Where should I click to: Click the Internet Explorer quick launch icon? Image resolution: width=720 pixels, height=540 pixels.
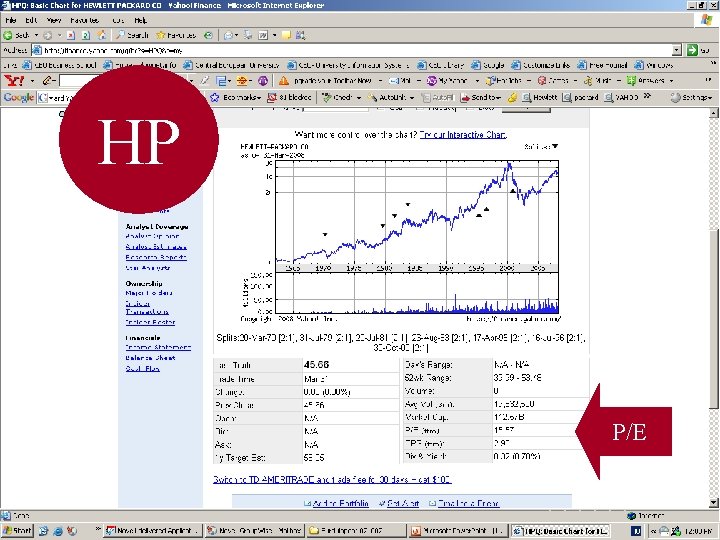point(57,531)
